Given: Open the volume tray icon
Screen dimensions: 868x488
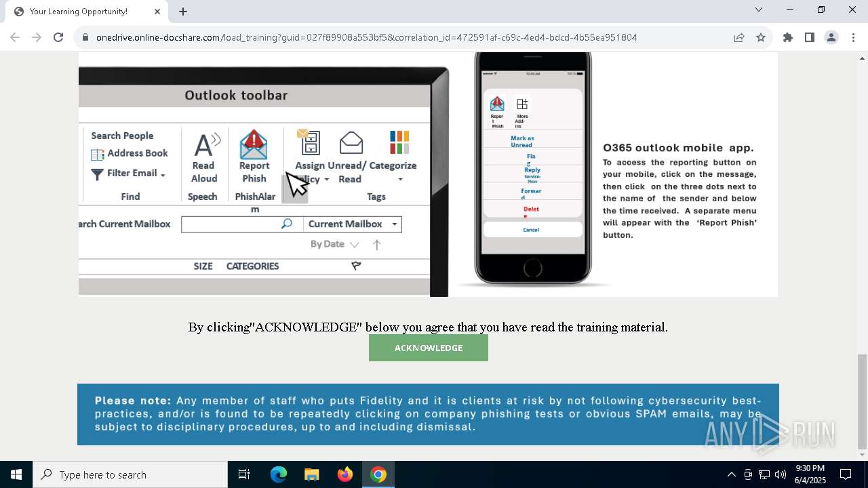Looking at the screenshot, I should (x=781, y=474).
